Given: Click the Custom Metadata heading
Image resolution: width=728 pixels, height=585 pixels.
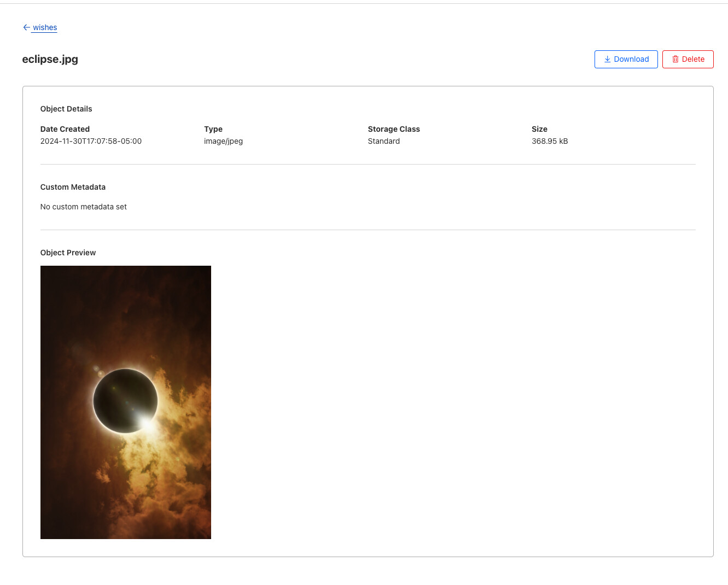Looking at the screenshot, I should coord(73,187).
